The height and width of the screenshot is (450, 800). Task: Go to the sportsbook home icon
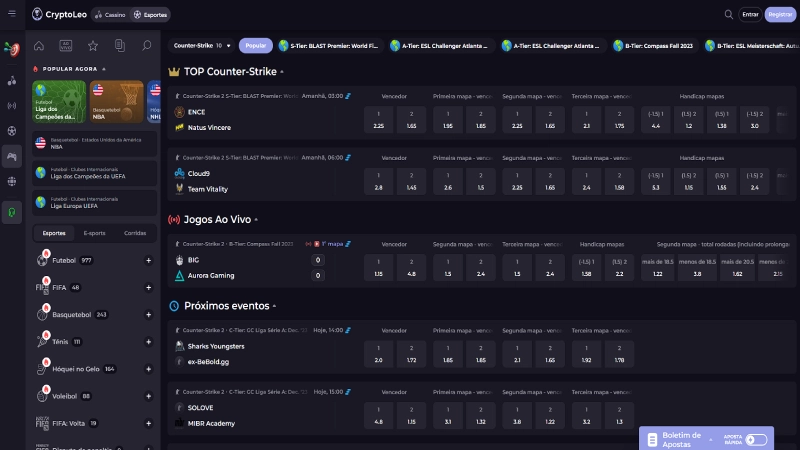pyautogui.click(x=39, y=45)
